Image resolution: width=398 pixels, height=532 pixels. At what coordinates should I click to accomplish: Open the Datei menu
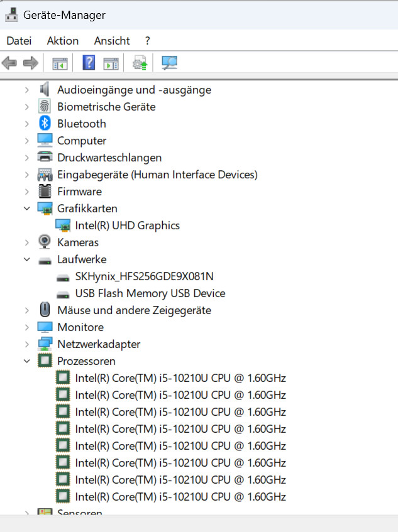(19, 41)
